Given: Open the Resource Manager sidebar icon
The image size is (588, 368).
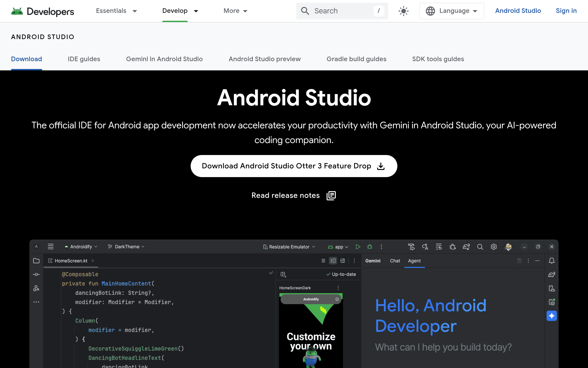Looking at the screenshot, I should (x=36, y=288).
